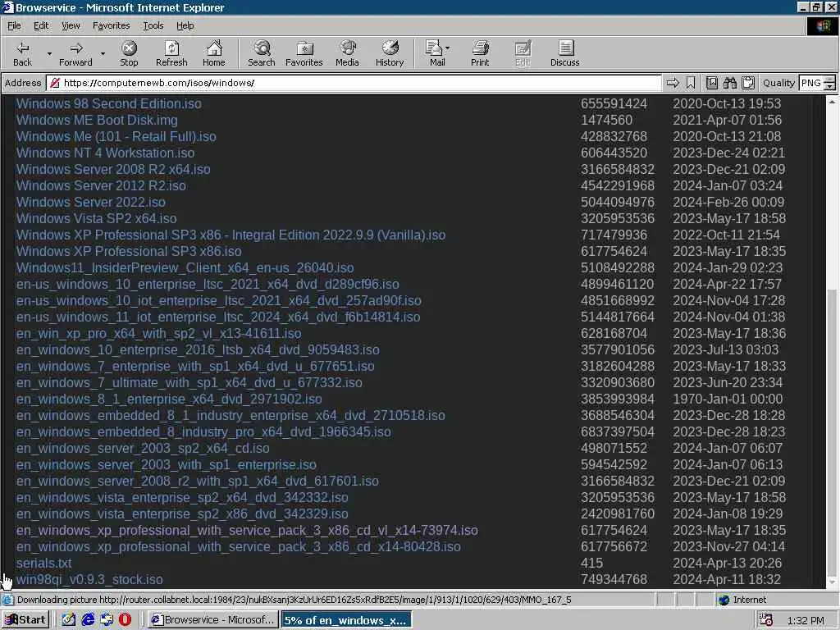Click Windows Server 2012 R2.iso link
Image resolution: width=840 pixels, height=630 pixels.
[101, 186]
